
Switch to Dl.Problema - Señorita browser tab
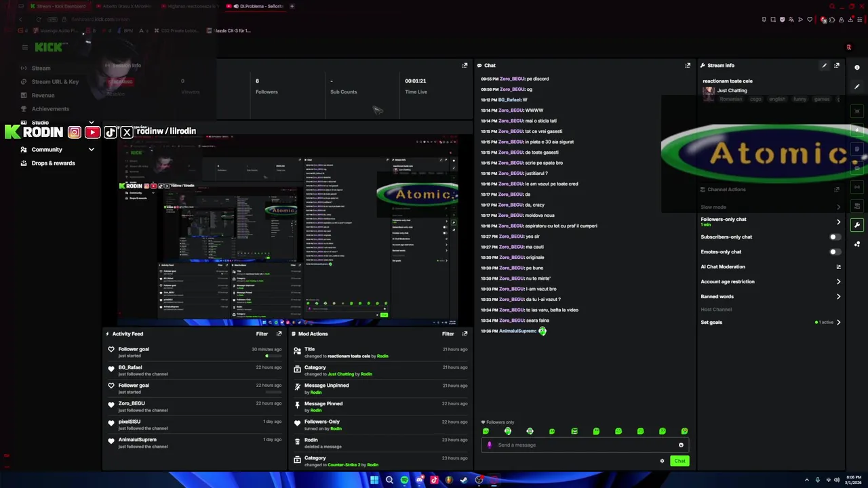coord(257,6)
